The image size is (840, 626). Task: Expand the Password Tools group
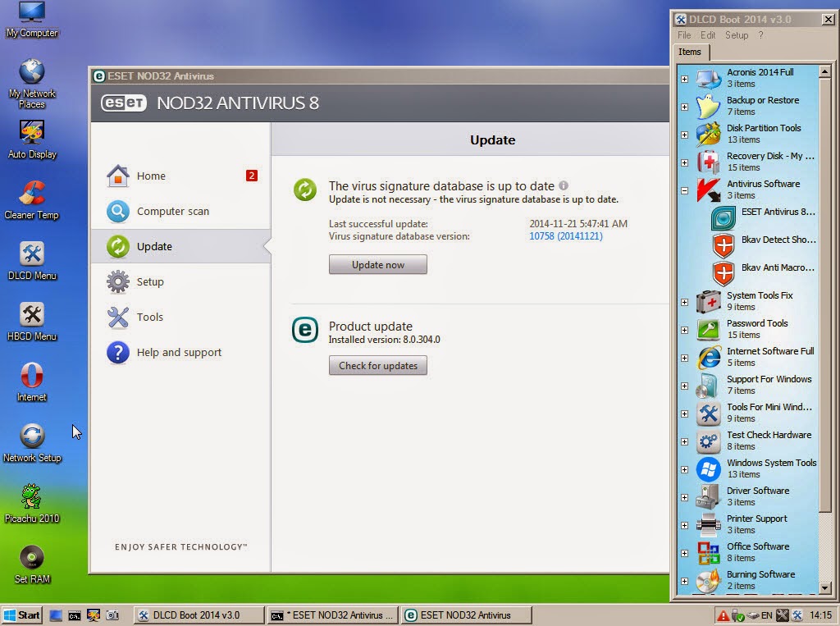click(684, 330)
